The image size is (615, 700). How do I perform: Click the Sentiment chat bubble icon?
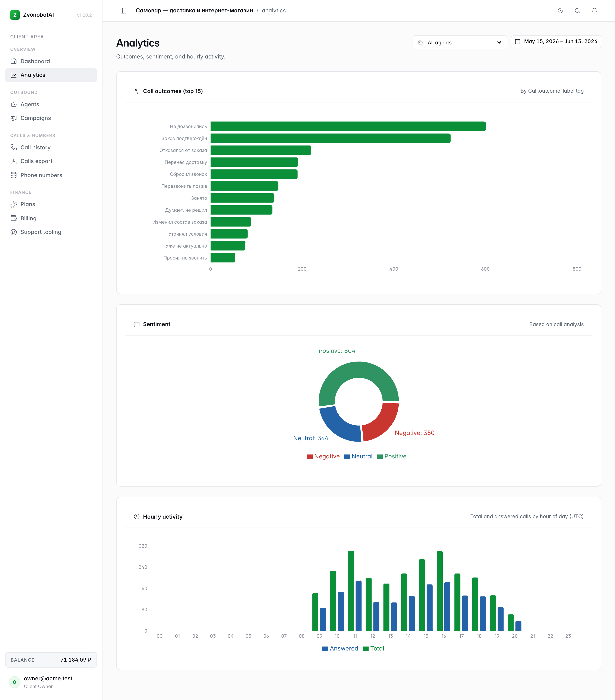137,324
